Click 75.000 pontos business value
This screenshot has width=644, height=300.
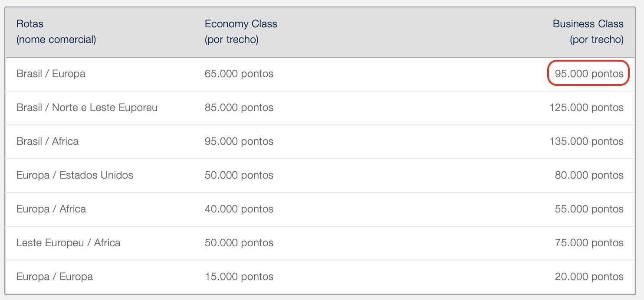pyautogui.click(x=589, y=243)
